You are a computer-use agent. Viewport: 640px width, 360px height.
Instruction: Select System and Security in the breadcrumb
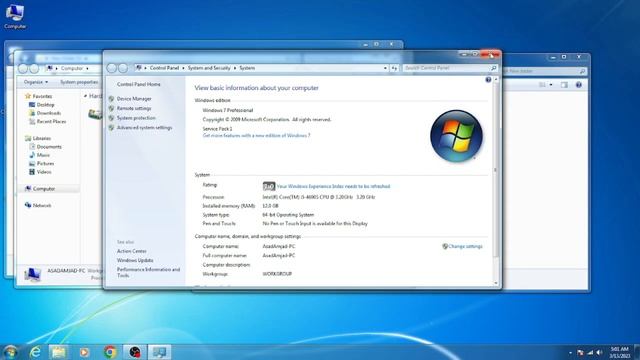(209, 68)
